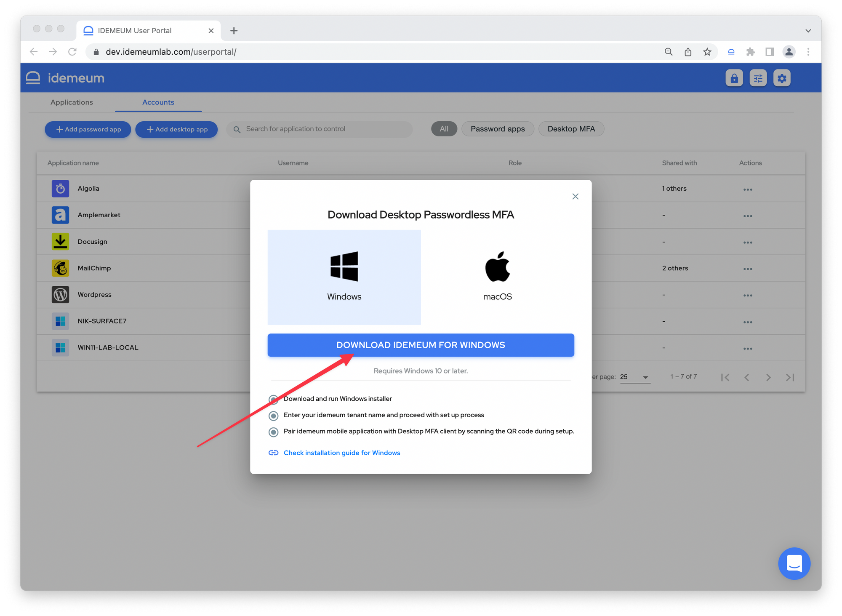Click the WIN11-LAB-LOCAL Windows icon
The image size is (842, 616).
click(60, 348)
